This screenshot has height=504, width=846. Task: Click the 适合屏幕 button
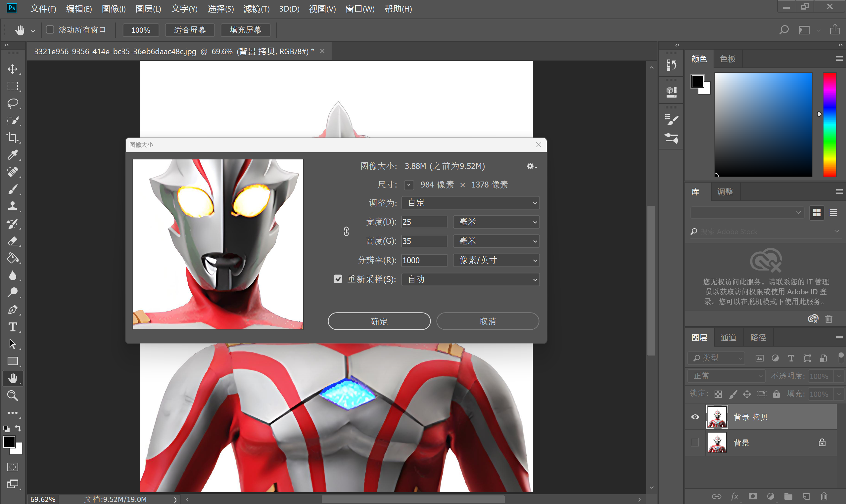[190, 30]
